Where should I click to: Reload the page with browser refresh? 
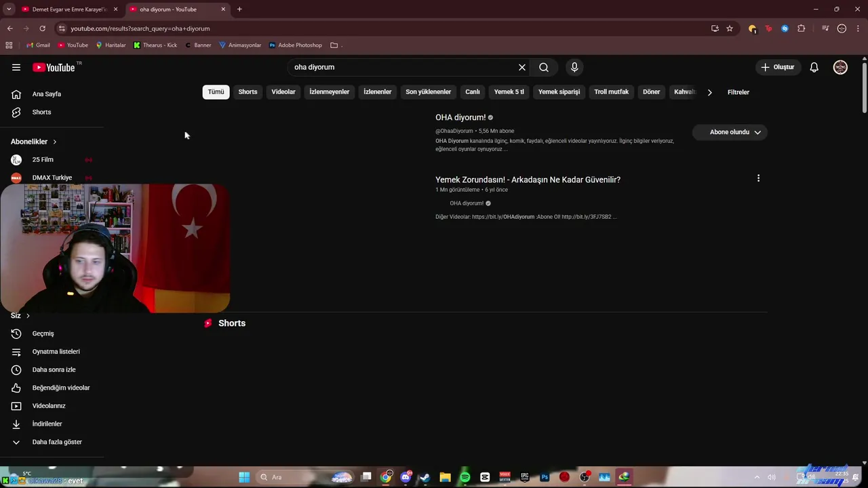(x=42, y=28)
